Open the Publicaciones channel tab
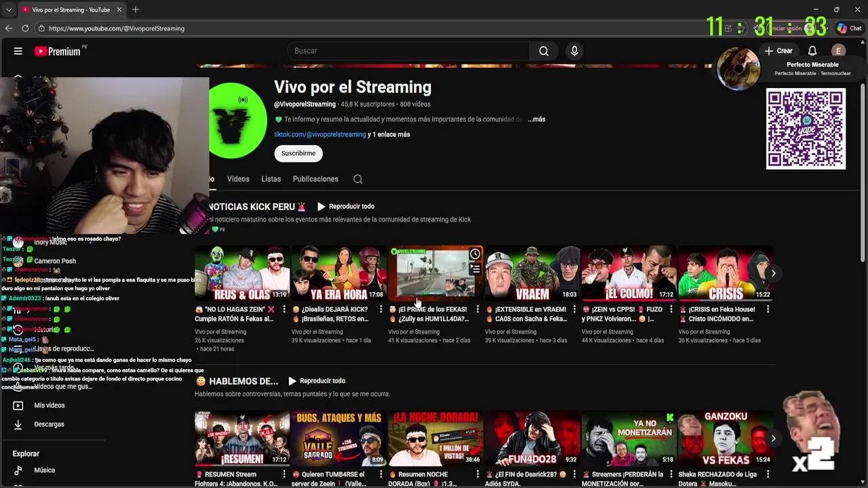The height and width of the screenshot is (488, 868). click(x=315, y=179)
